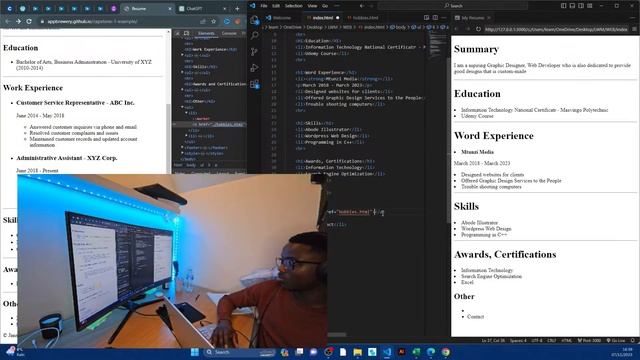Viewport: 640px width, 360px height.
Task: Go back in Chrome
Action: 8,21
